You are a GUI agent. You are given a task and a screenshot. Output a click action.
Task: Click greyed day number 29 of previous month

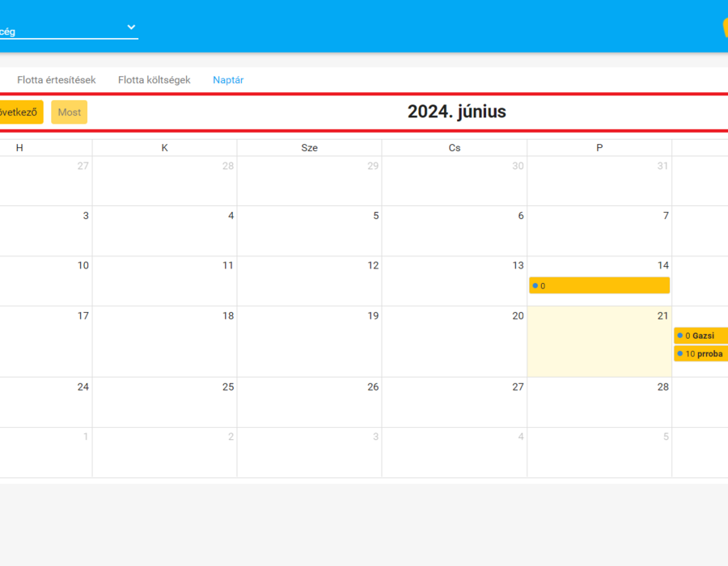(373, 166)
